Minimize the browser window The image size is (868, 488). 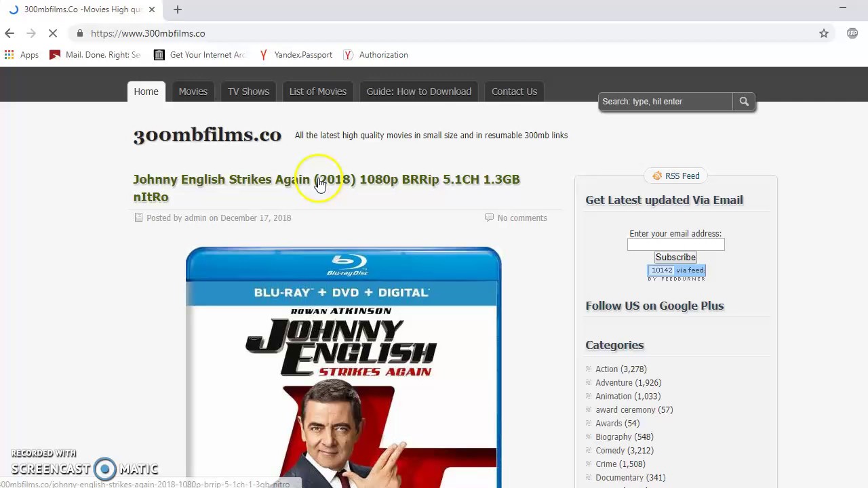(x=843, y=8)
